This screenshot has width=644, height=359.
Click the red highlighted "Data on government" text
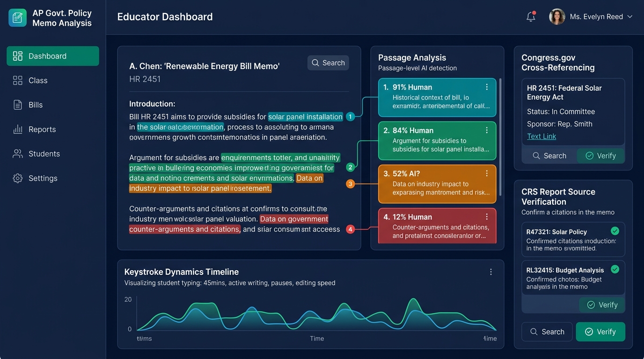click(x=294, y=219)
